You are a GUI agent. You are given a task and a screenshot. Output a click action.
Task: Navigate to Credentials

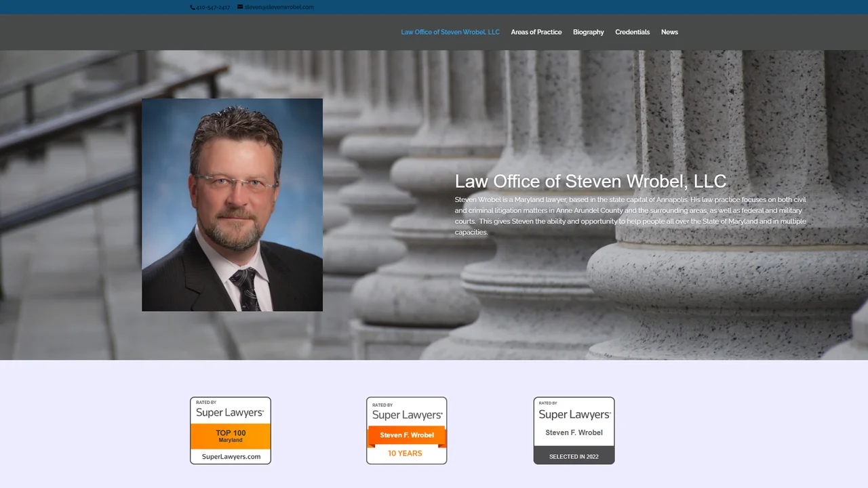pos(633,32)
